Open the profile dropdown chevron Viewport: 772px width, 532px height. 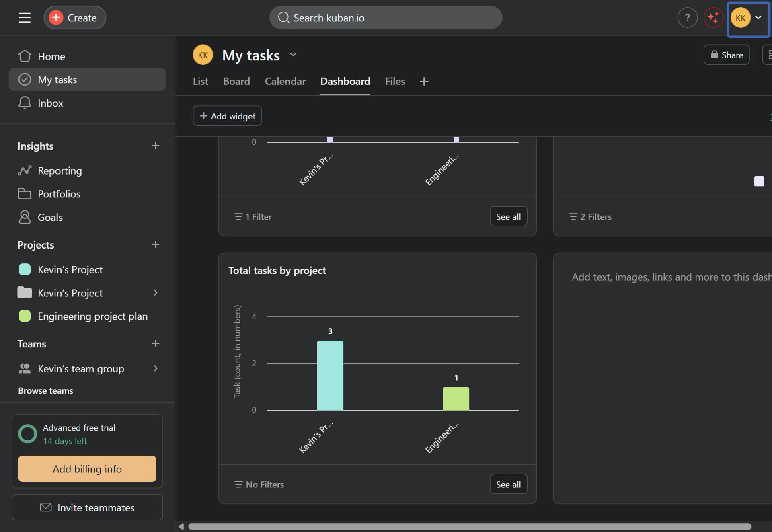point(758,18)
